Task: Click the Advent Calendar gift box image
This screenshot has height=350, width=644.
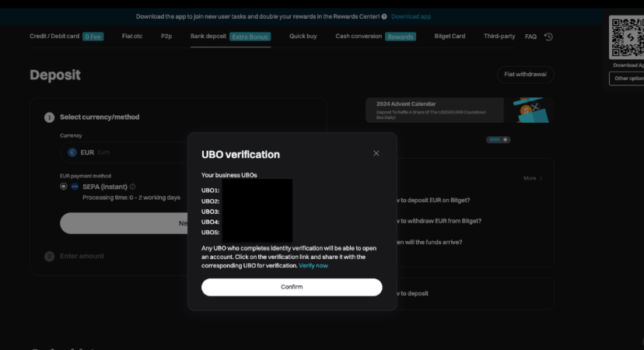Action: point(530,110)
